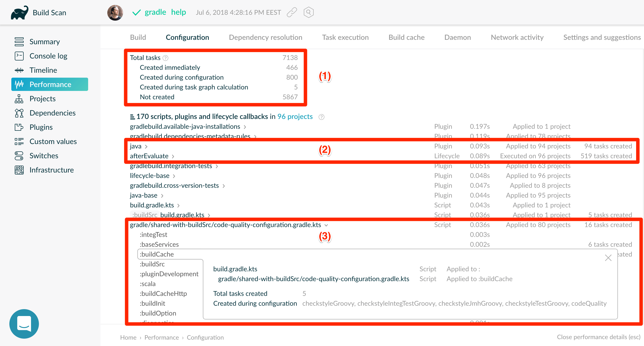The width and height of the screenshot is (644, 346).
Task: Switch to the Task execution tab
Action: click(345, 37)
